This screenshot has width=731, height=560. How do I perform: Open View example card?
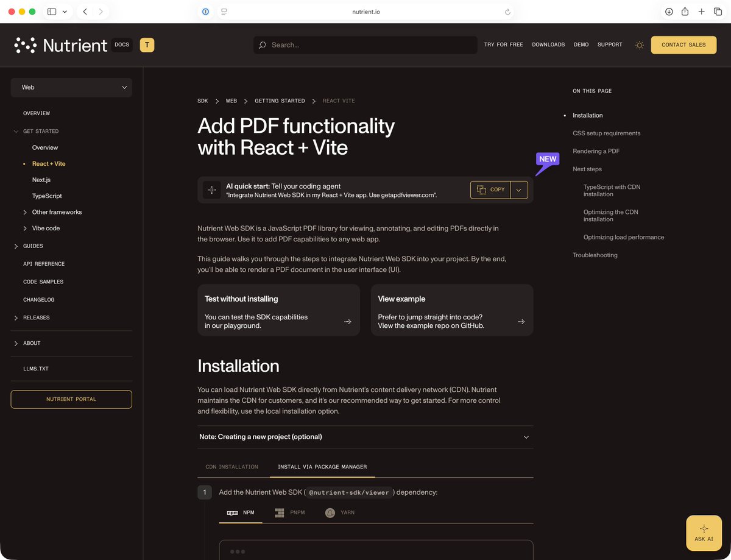(452, 310)
